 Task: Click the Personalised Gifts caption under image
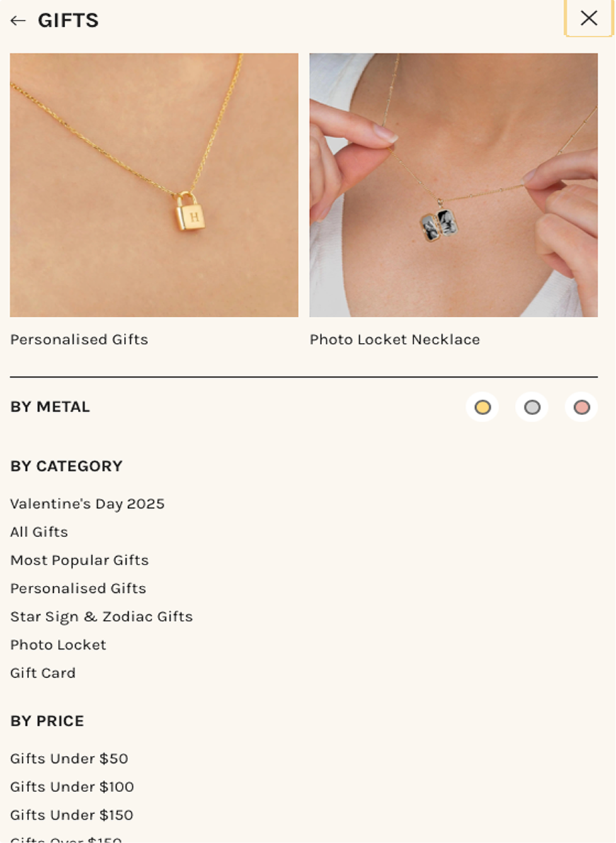pyautogui.click(x=79, y=339)
